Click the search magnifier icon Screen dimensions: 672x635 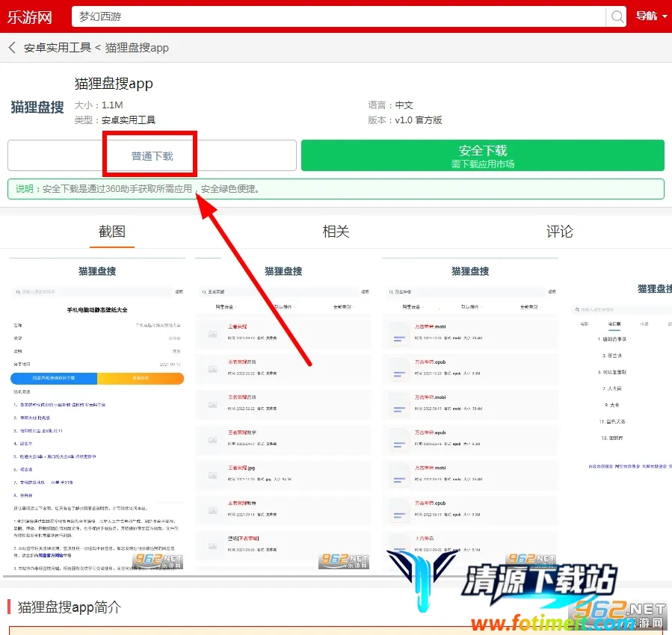click(617, 16)
